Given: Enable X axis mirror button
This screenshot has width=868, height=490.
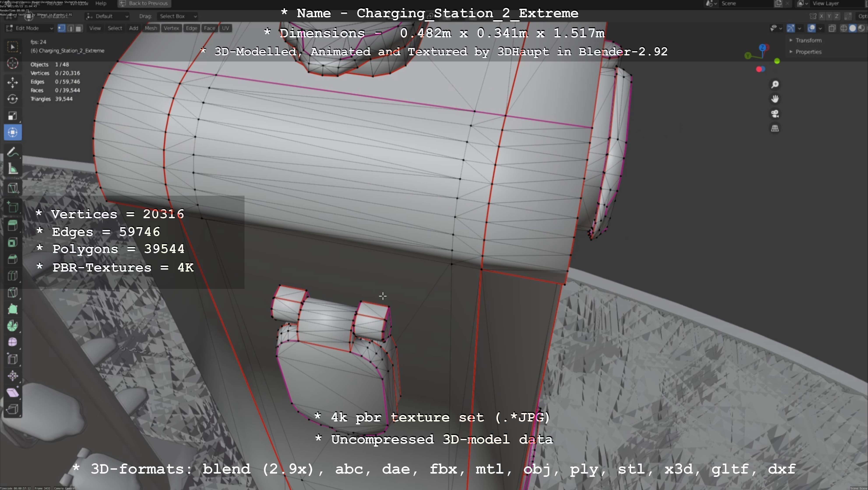Looking at the screenshot, I should [822, 16].
